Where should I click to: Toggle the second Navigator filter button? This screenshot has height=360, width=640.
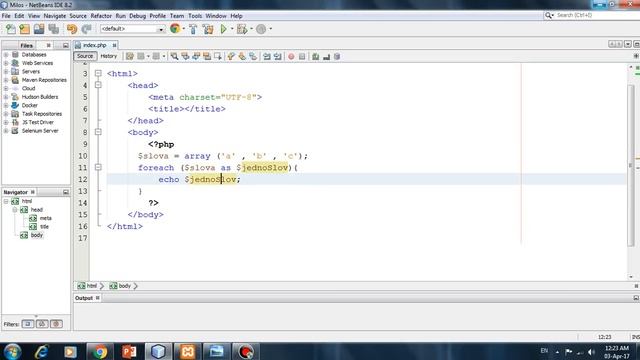point(42,324)
